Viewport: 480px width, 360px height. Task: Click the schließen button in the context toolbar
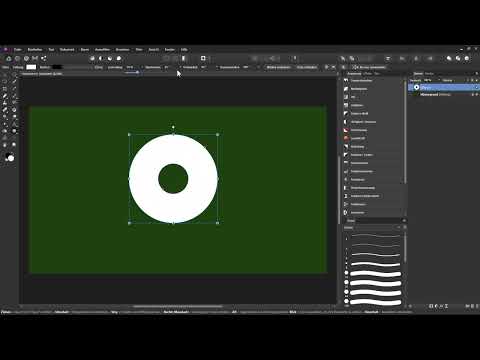pos(307,67)
